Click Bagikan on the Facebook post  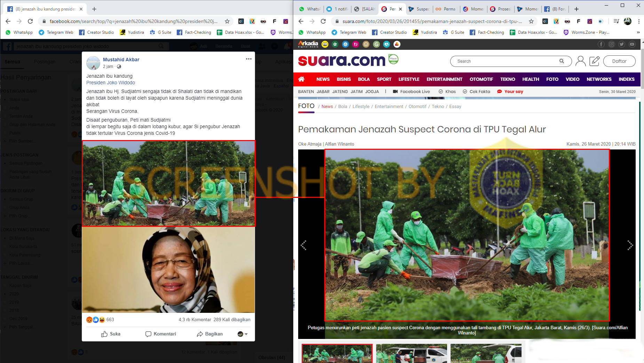tap(210, 334)
